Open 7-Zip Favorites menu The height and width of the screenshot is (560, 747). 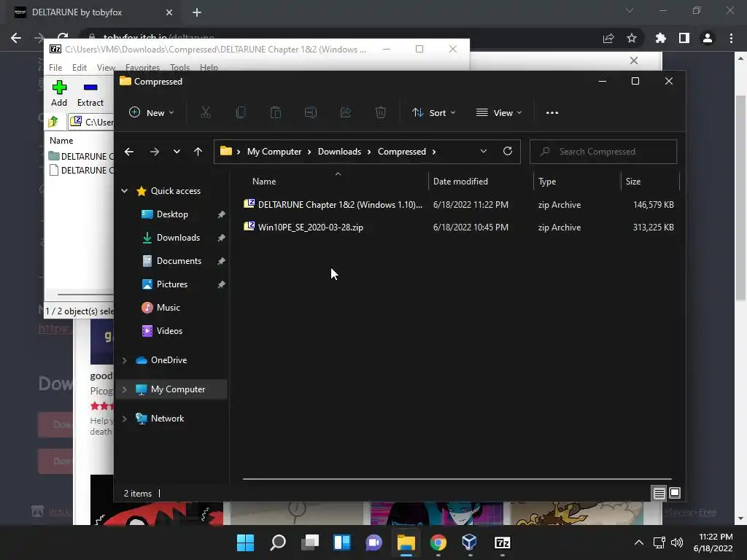(x=142, y=68)
